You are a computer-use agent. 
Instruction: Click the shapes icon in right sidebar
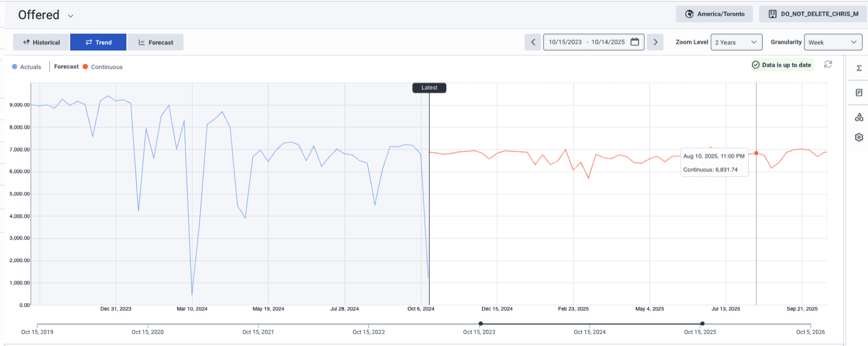click(x=859, y=117)
